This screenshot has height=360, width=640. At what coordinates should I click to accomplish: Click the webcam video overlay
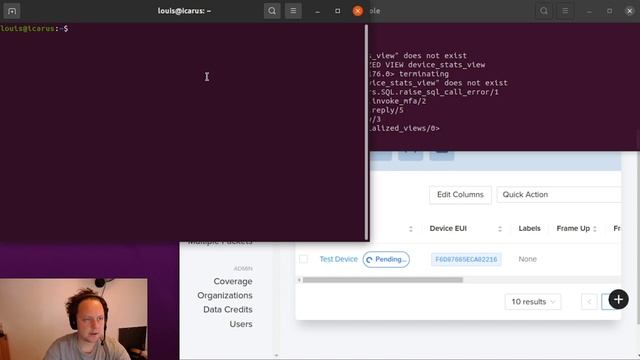74,319
